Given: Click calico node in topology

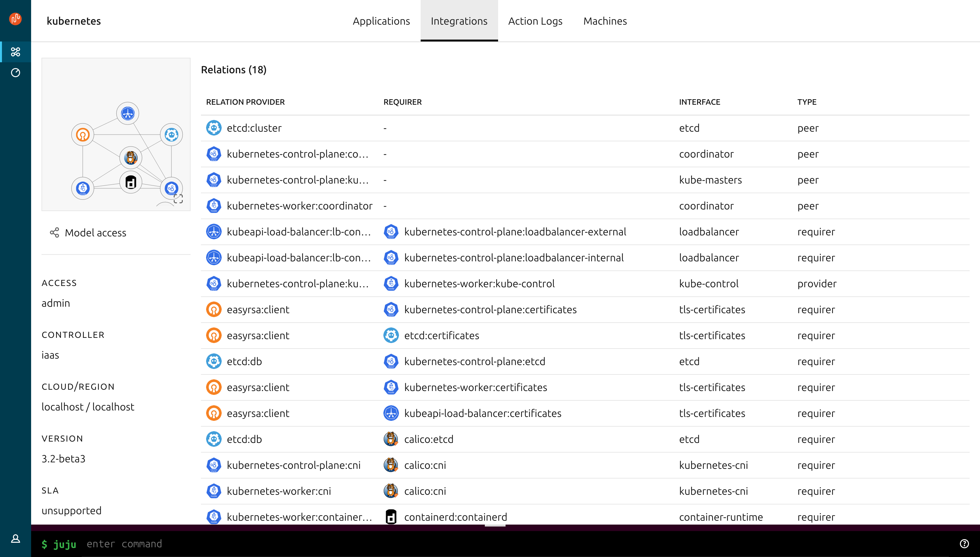Looking at the screenshot, I should pyautogui.click(x=131, y=158).
